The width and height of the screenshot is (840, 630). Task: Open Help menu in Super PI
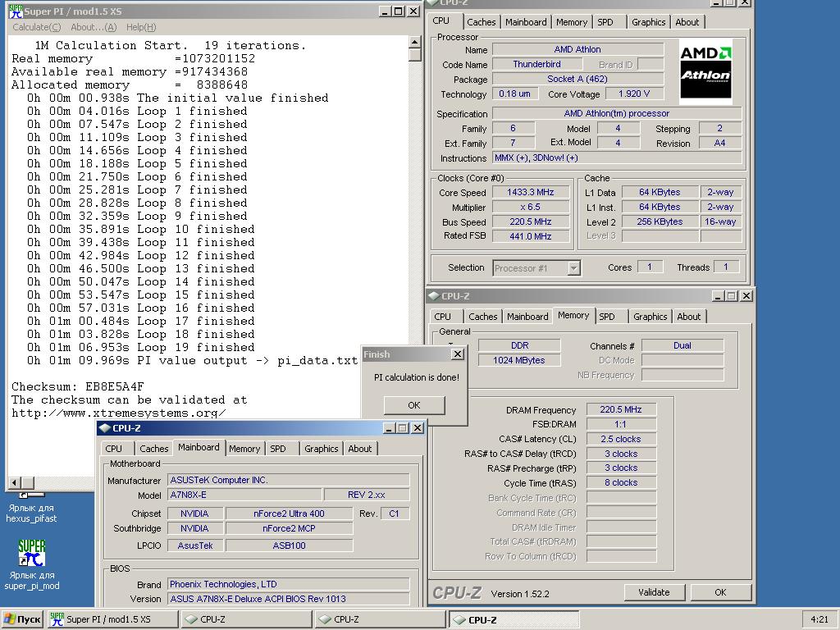pyautogui.click(x=141, y=27)
